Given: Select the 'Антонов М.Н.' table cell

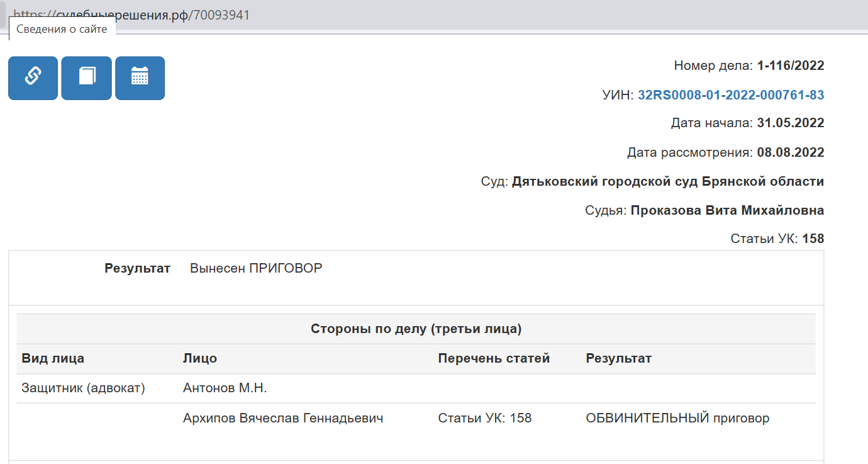Looking at the screenshot, I should tap(225, 388).
